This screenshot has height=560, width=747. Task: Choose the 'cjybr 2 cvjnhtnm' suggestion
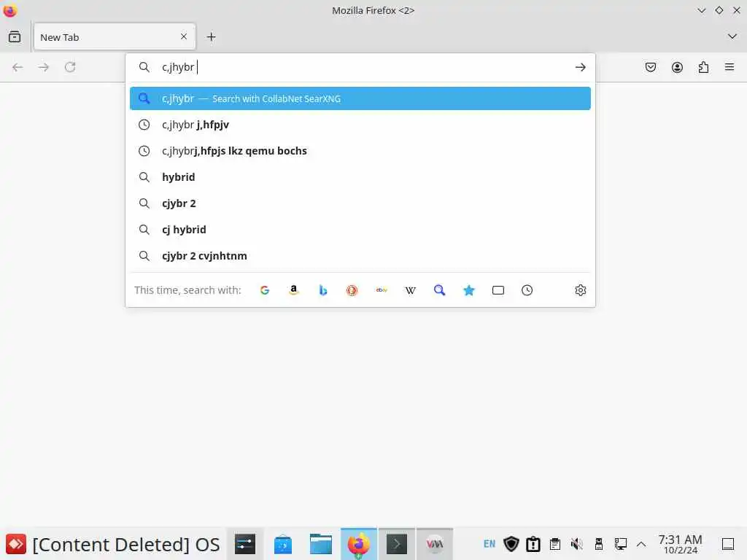click(360, 256)
